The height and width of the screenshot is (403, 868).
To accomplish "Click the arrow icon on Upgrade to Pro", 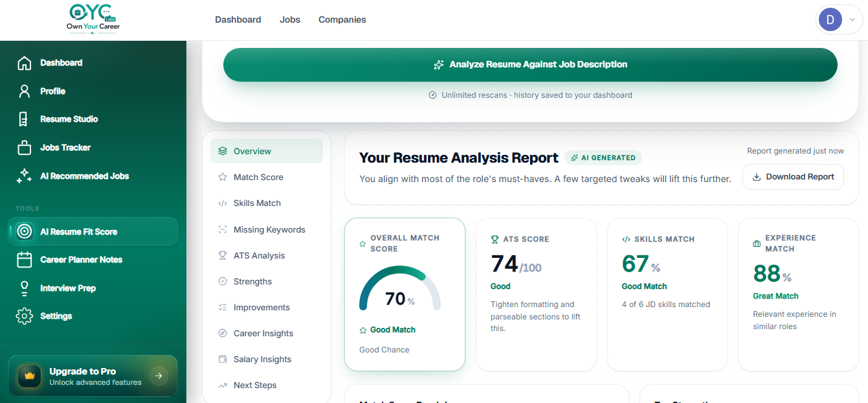I will coord(159,376).
